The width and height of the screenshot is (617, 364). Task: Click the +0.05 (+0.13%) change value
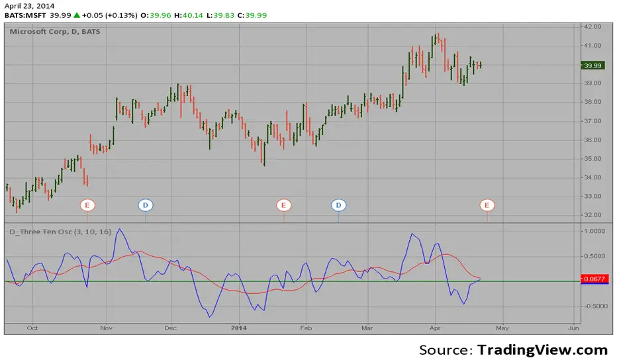pos(109,15)
